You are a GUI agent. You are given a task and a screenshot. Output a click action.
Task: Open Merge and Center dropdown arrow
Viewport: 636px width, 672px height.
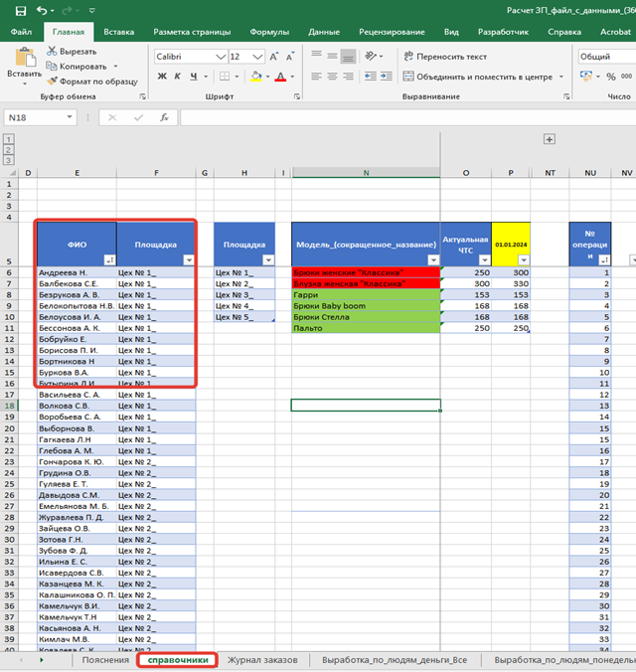(x=561, y=77)
